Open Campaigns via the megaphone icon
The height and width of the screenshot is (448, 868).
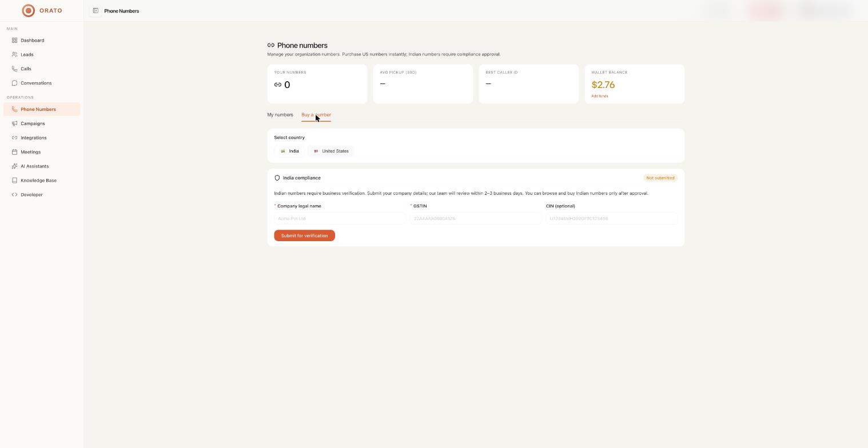point(15,123)
